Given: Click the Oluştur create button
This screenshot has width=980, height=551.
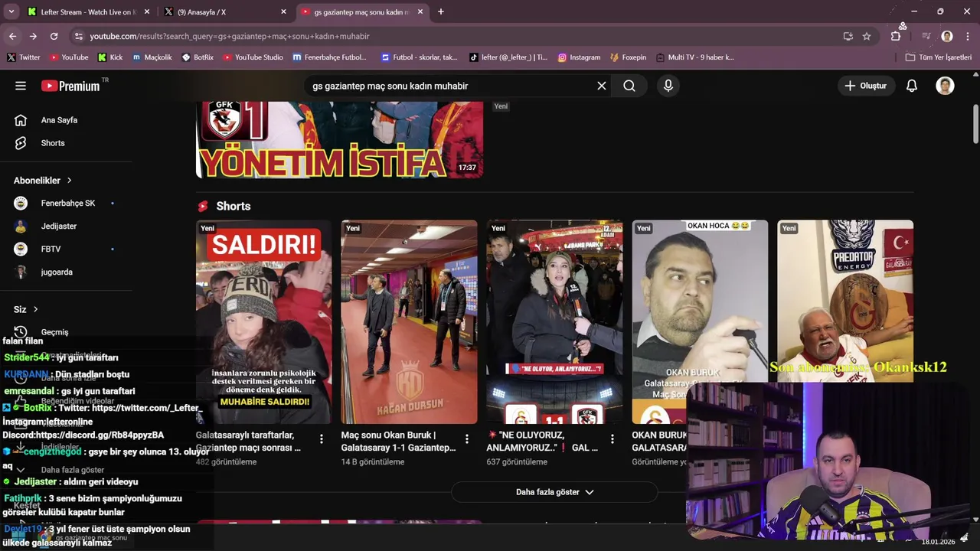Looking at the screenshot, I should (866, 86).
